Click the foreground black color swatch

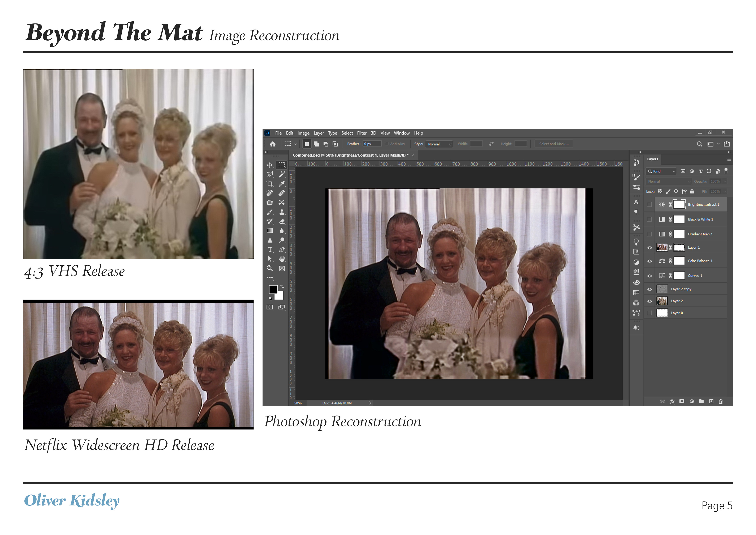click(x=273, y=289)
